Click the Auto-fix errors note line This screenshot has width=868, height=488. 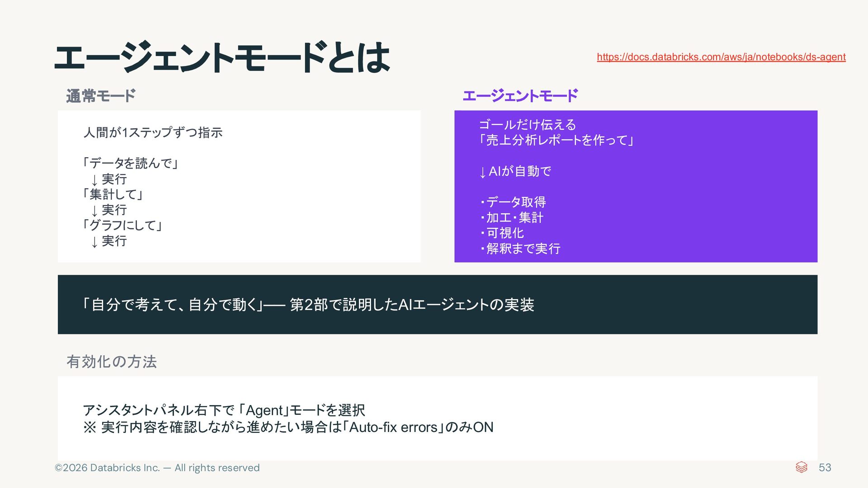288,427
